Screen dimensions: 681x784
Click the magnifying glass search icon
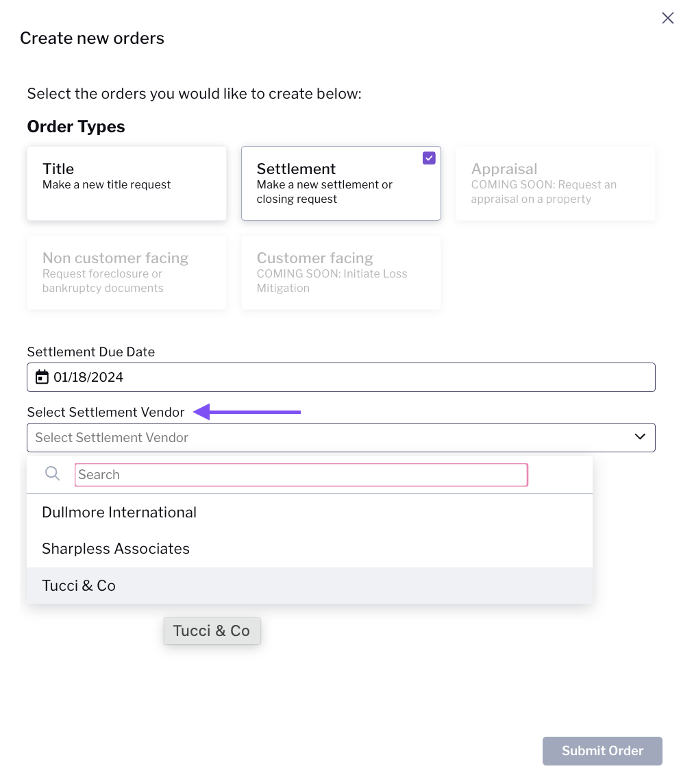(53, 474)
